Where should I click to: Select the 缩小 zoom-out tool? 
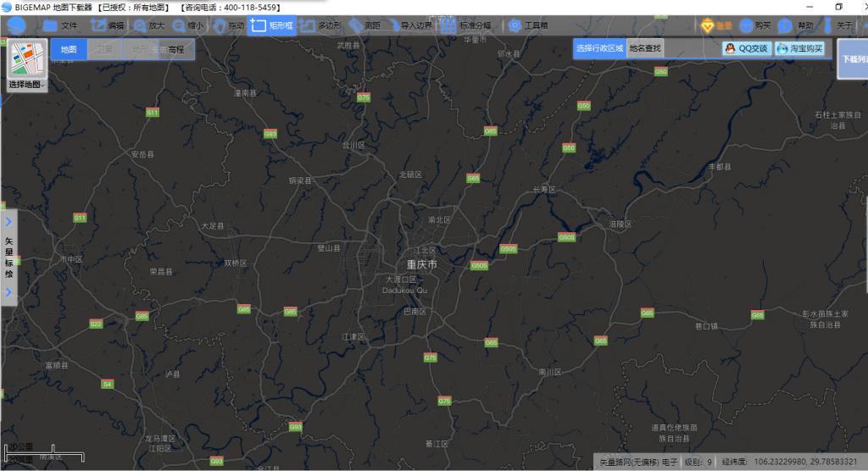(188, 25)
